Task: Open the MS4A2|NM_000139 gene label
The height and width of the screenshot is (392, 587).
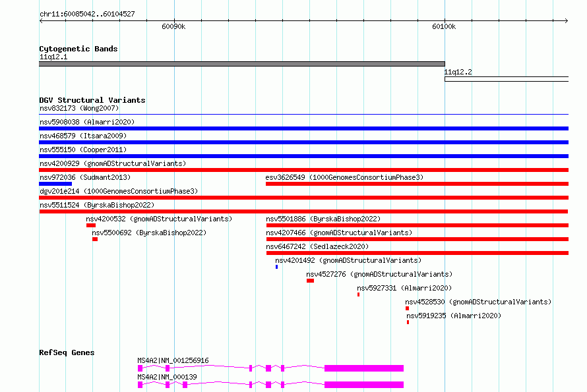Action: point(167,377)
